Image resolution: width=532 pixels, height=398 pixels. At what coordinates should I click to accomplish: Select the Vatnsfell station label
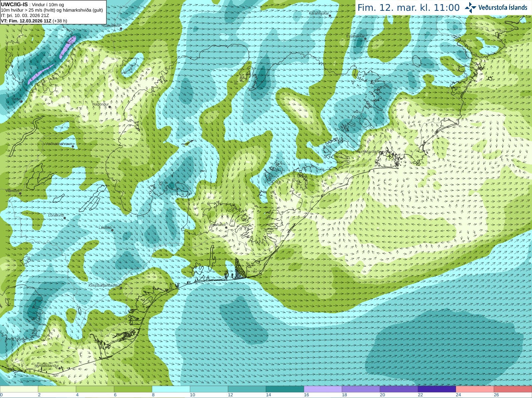(x=12, y=191)
